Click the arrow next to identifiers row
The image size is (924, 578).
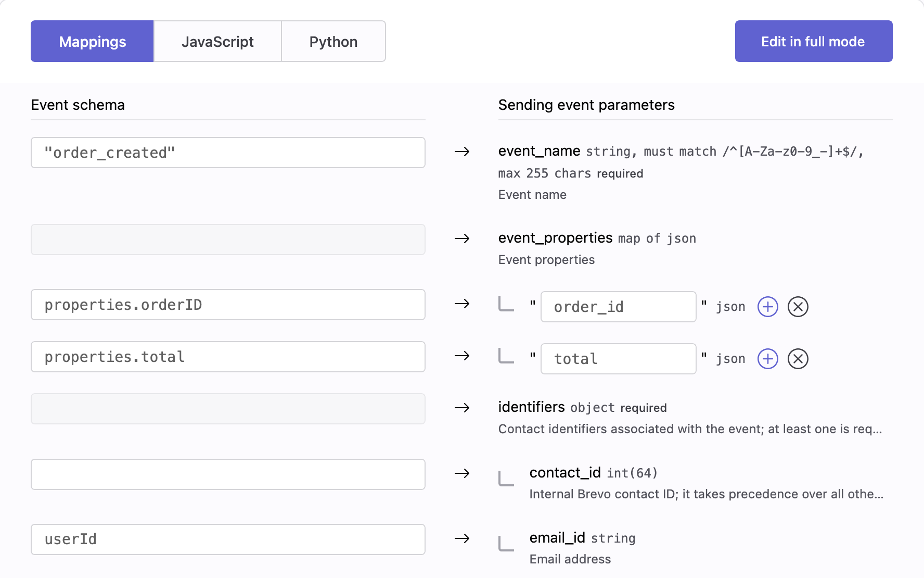(462, 408)
